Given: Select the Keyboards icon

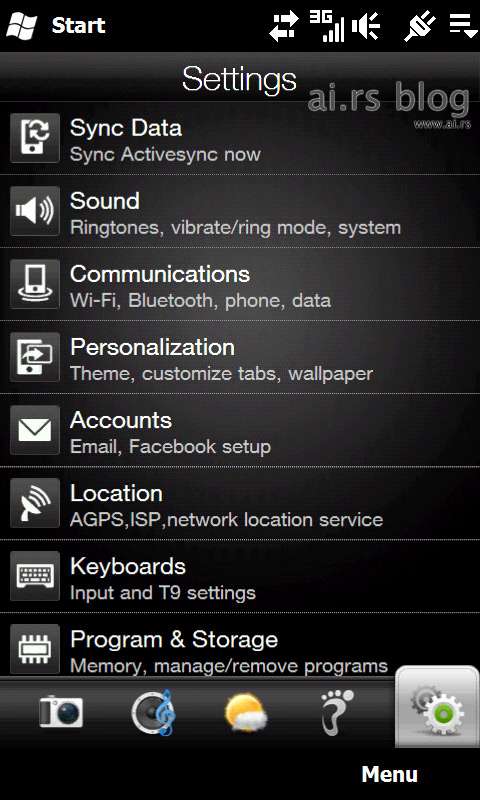Looking at the screenshot, I should (35, 576).
